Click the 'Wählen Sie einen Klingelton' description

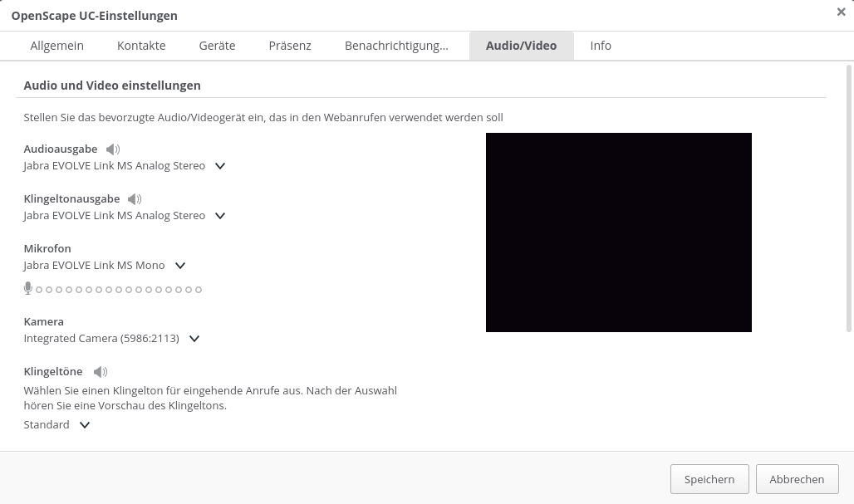coord(210,398)
